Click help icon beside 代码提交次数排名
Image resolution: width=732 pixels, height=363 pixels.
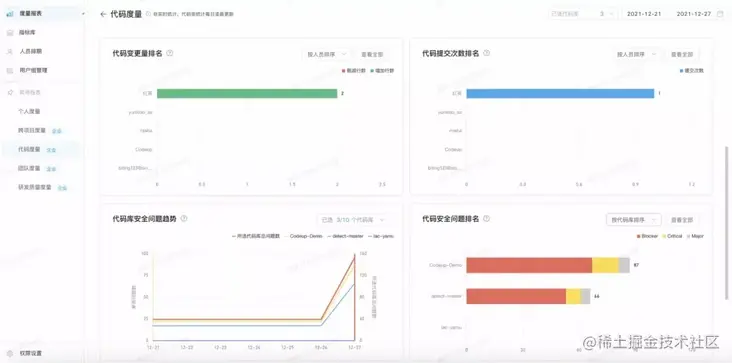tap(486, 53)
